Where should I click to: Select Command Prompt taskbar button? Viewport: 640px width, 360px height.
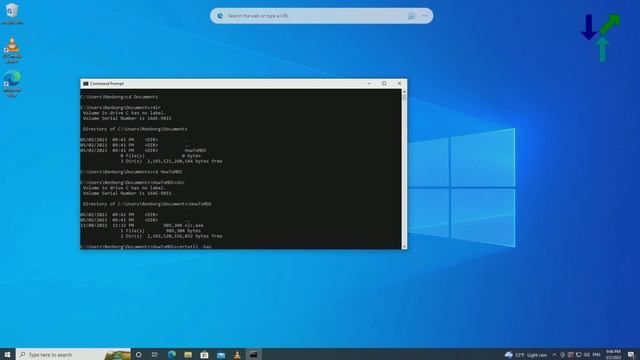253,354
